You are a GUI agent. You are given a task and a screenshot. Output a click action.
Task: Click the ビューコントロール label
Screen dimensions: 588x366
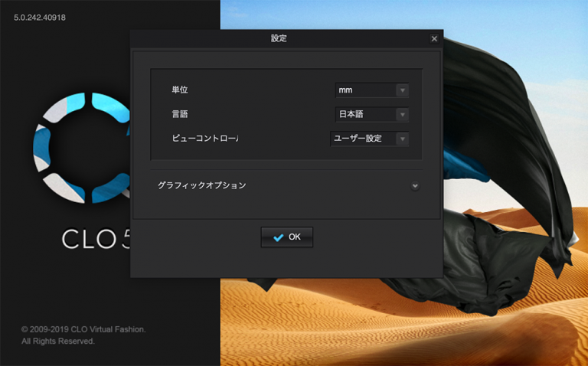(x=205, y=139)
